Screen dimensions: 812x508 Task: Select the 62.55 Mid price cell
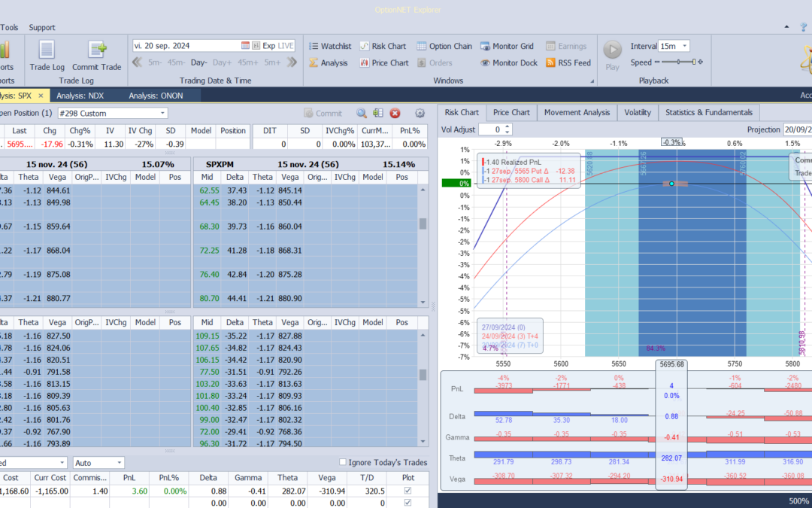point(209,190)
